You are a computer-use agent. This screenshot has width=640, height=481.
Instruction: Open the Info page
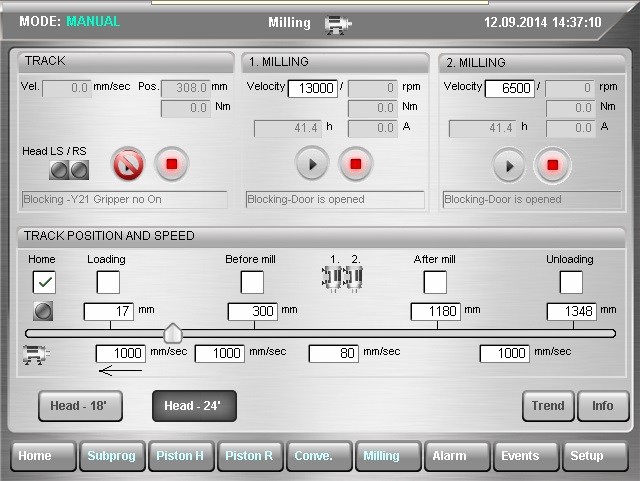(603, 406)
